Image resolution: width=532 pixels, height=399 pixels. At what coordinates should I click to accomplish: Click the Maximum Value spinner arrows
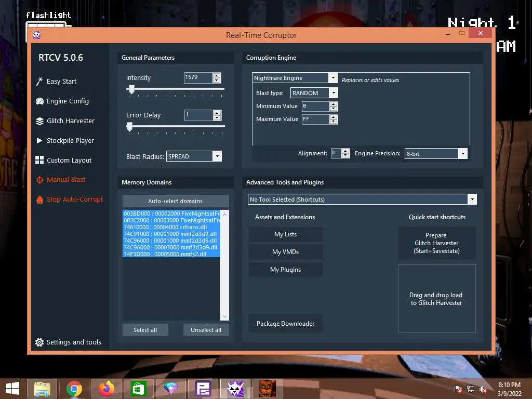coord(334,119)
